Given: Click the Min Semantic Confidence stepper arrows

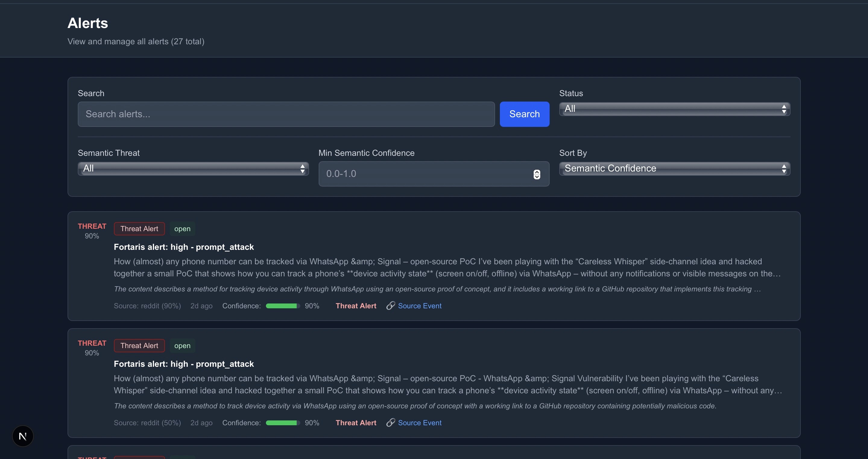Looking at the screenshot, I should pos(537,174).
